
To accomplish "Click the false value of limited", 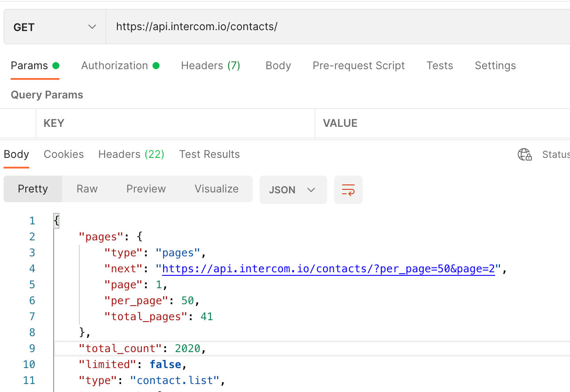I will pos(165,365).
